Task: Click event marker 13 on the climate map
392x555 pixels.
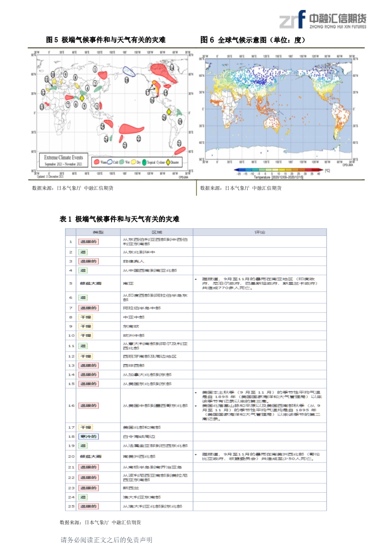Action: pos(42,106)
